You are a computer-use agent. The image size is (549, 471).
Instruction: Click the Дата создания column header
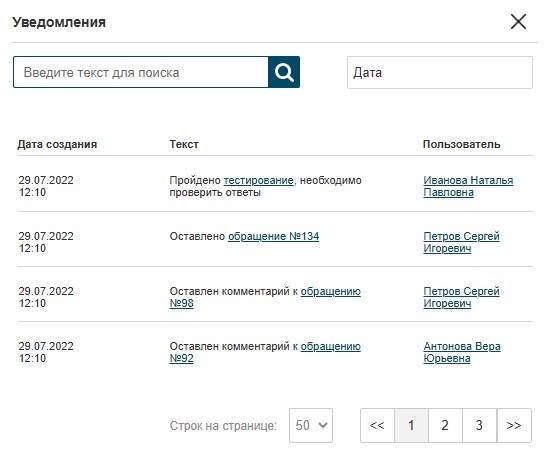pos(57,144)
